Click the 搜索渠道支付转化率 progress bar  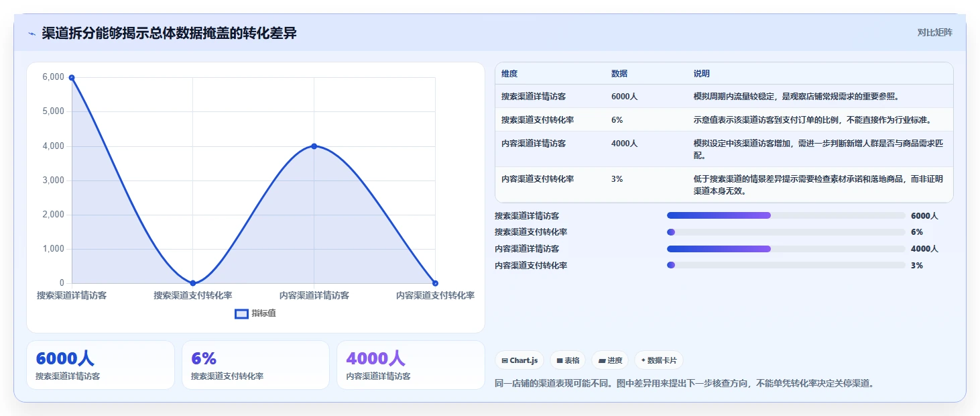tap(786, 232)
